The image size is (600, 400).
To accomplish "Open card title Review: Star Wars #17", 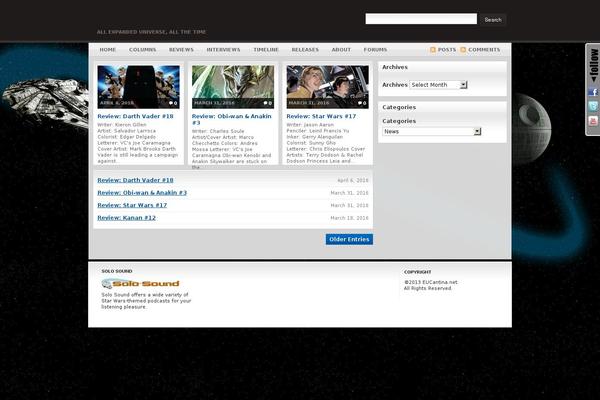I will click(x=321, y=116).
